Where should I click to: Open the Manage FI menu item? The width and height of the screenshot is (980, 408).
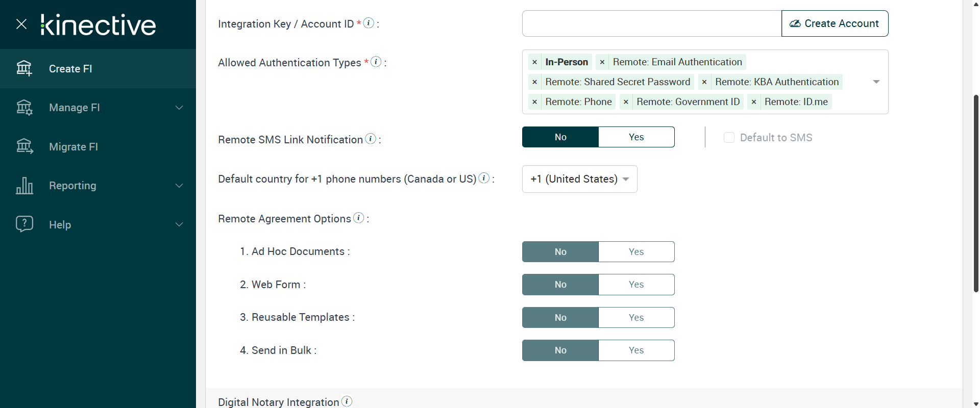pos(75,108)
